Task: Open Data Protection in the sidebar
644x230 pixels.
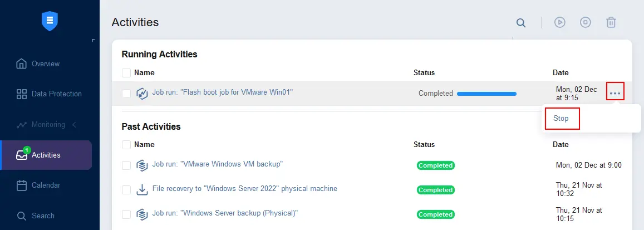Action: [x=57, y=94]
